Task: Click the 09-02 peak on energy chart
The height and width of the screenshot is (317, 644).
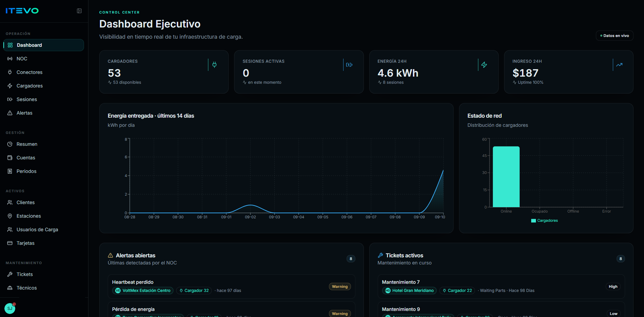Action: 250,205
